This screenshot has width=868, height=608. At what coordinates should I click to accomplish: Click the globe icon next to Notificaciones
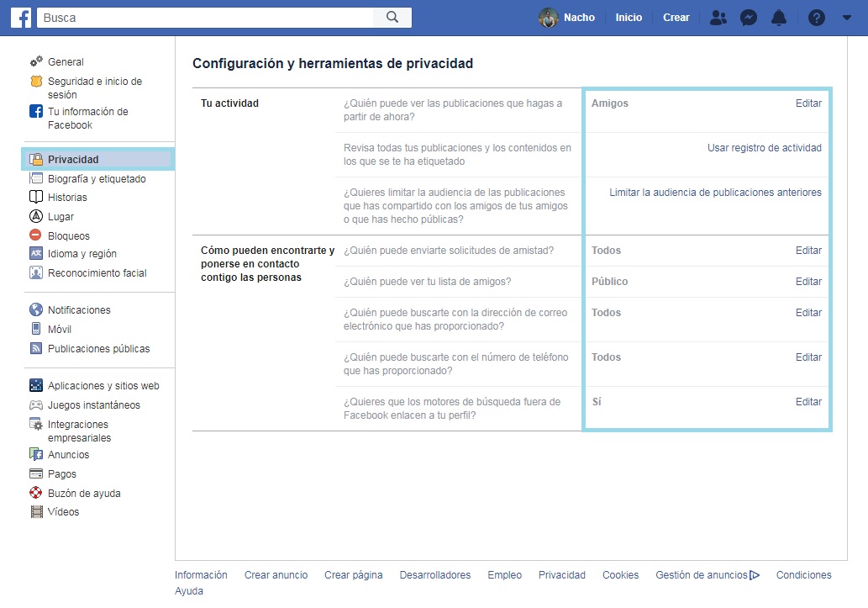[36, 309]
